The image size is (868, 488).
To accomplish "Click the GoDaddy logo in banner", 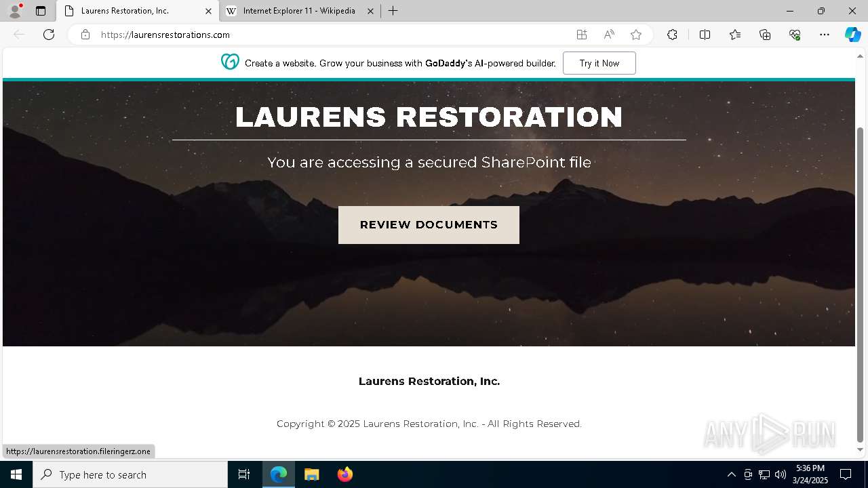I will coord(230,62).
